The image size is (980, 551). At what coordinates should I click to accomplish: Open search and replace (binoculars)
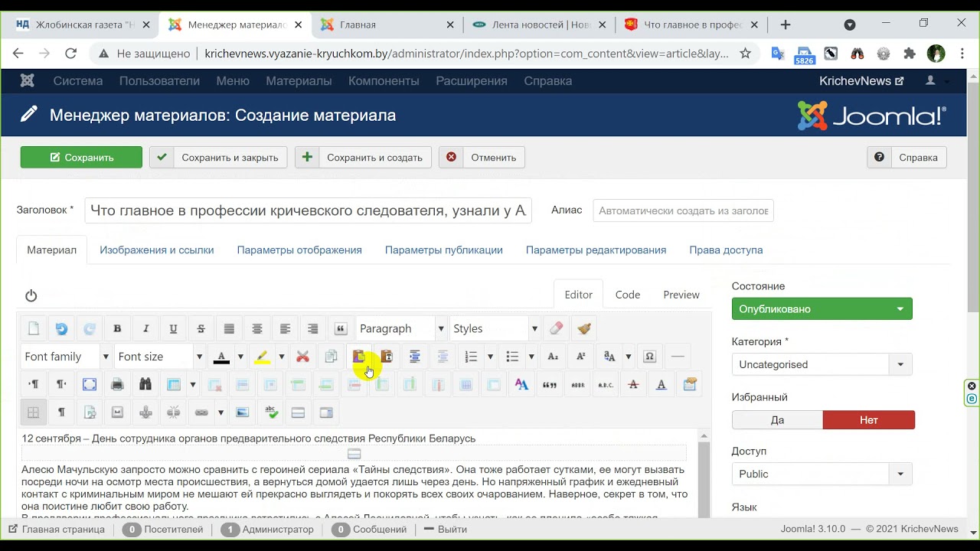pos(145,384)
